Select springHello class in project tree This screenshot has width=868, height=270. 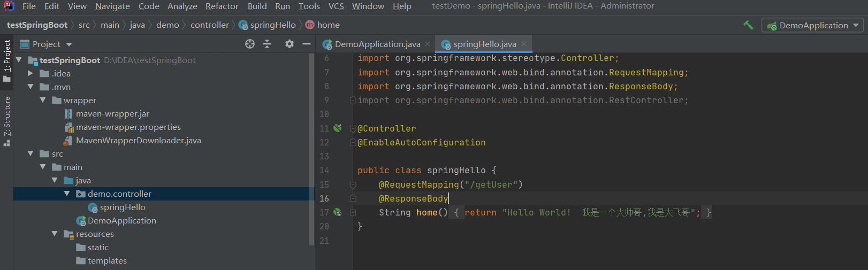117,207
